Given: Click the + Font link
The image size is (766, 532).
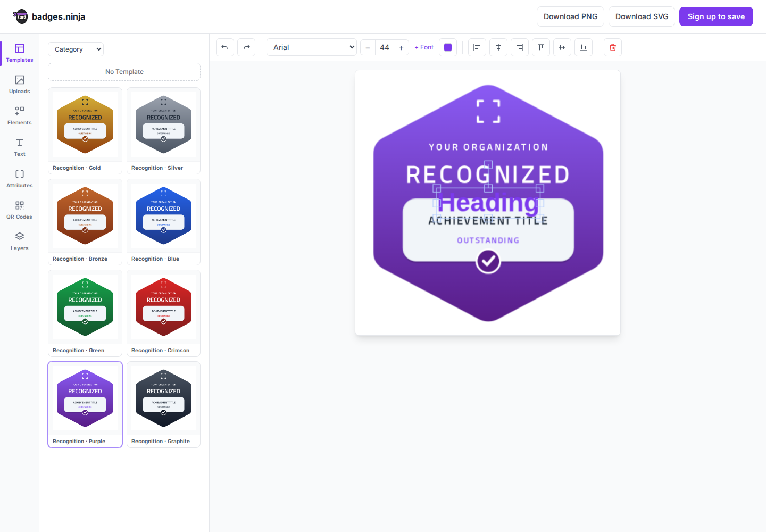Looking at the screenshot, I should click(x=424, y=47).
